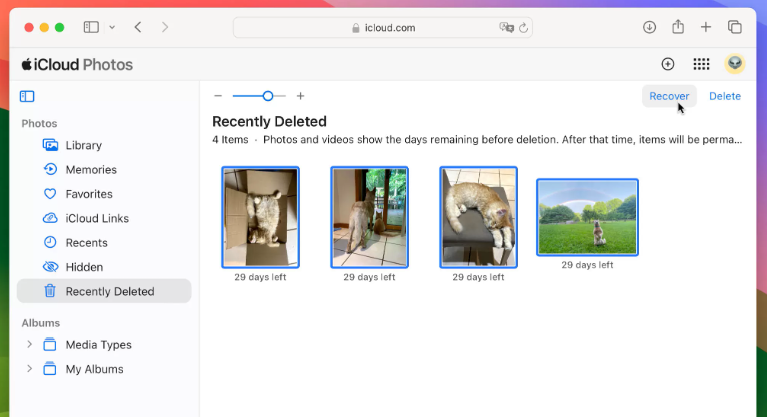
Task: Select the dog on grass photo thumbnail
Action: 587,217
